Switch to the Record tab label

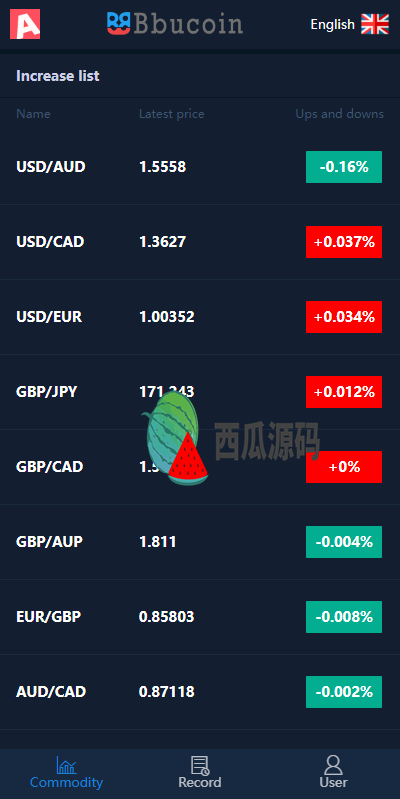tap(200, 782)
